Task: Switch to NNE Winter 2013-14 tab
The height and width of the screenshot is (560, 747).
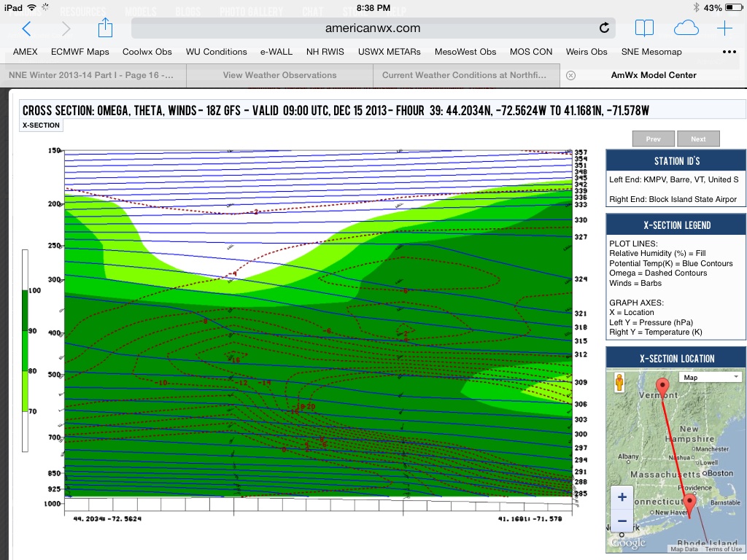Action: tap(91, 75)
